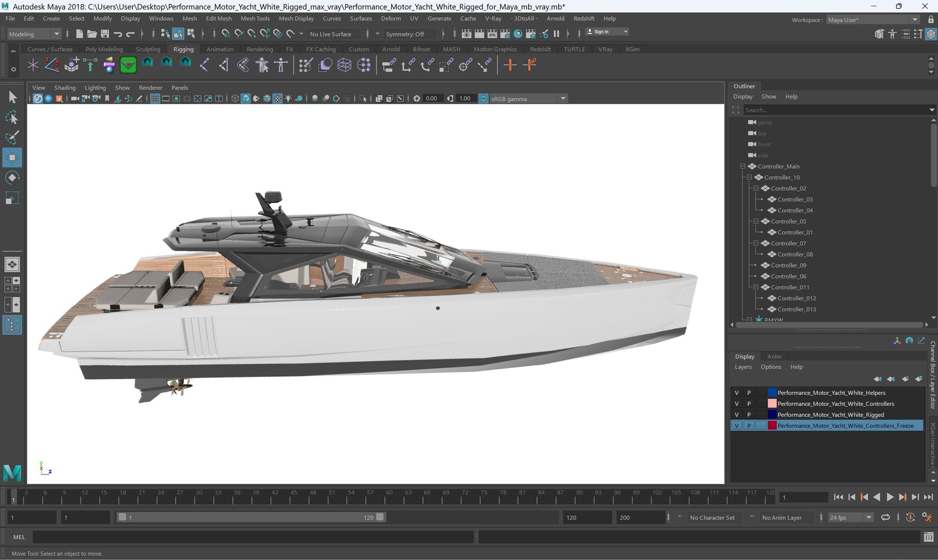Click the No Live Surface field

tap(334, 34)
